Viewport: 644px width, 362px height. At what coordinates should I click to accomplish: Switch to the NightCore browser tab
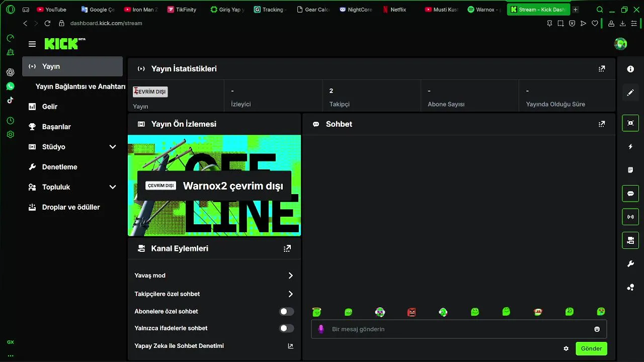356,10
